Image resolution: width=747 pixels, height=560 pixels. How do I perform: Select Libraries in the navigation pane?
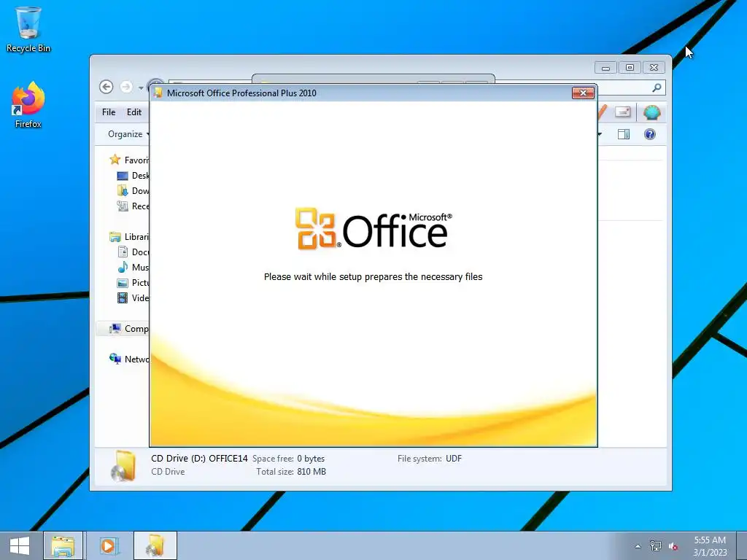click(128, 237)
